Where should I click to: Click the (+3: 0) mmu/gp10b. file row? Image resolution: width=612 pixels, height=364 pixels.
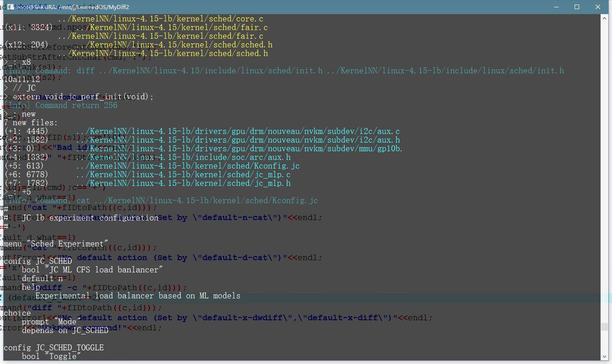204,149
